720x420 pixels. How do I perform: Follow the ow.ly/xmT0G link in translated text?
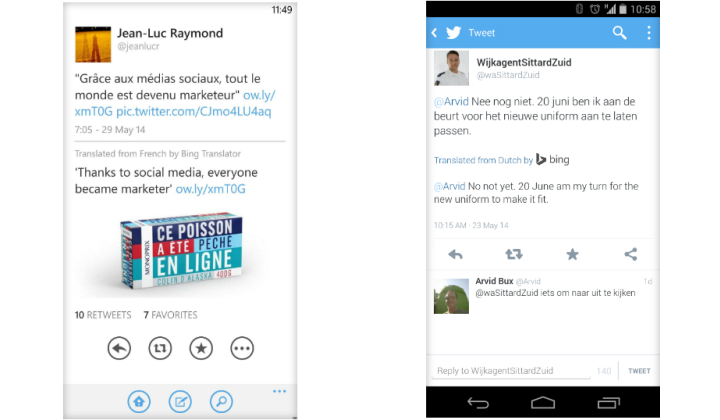click(211, 189)
